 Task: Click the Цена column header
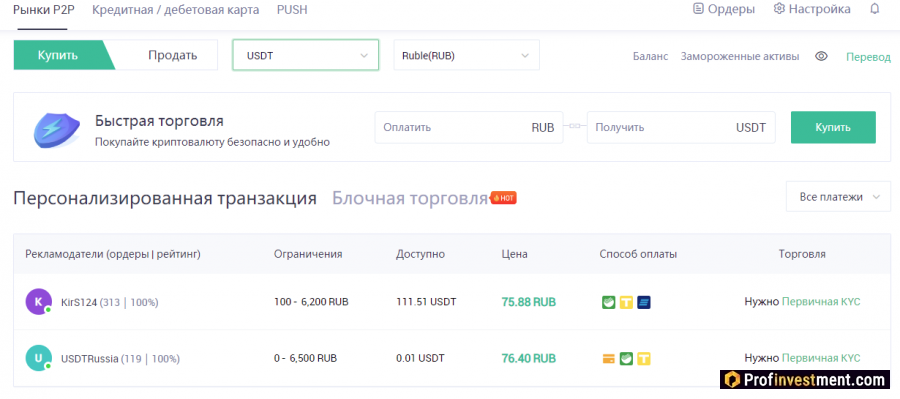pos(514,254)
